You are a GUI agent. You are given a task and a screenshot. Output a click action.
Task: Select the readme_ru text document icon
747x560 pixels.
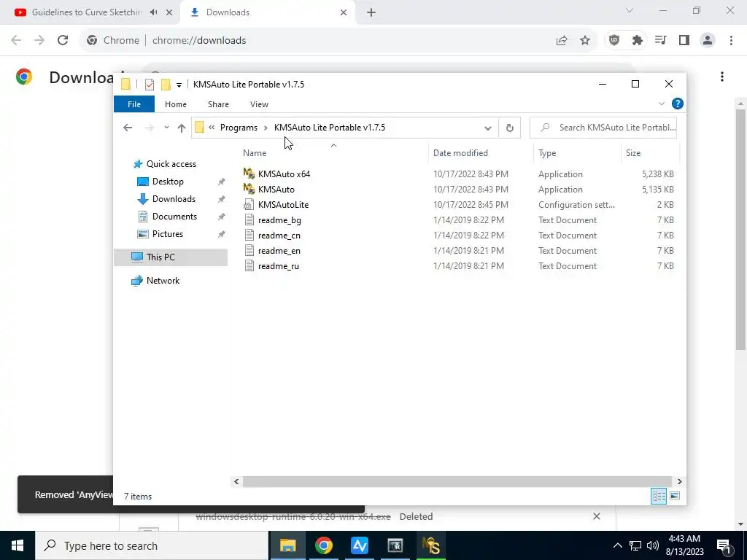(249, 265)
